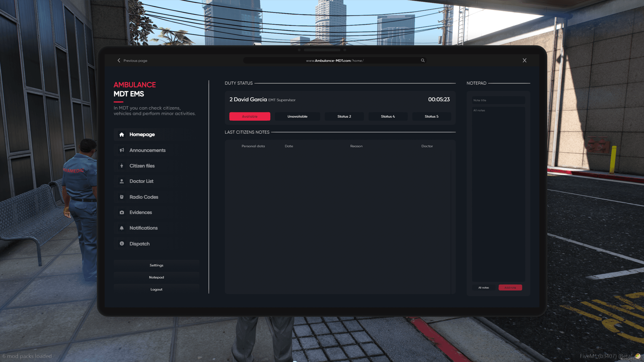Open the Announcements section
644x362 pixels.
tap(156, 150)
